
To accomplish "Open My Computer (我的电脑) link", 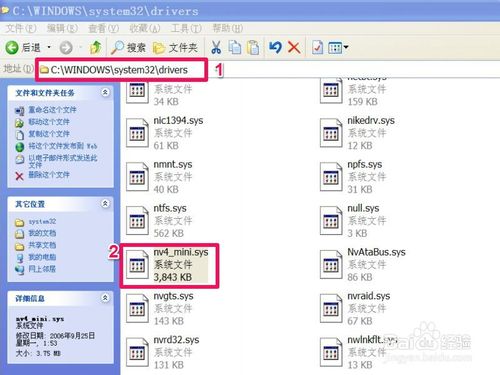I will tap(42, 257).
